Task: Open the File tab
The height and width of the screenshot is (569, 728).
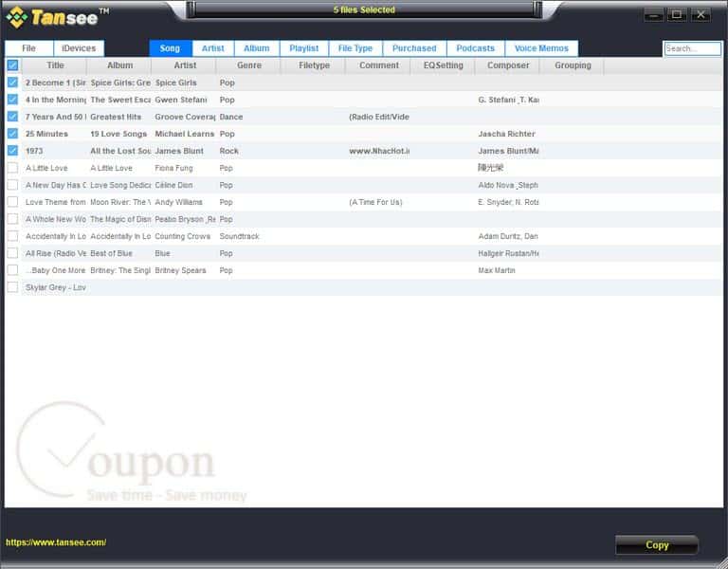Action: coord(28,48)
